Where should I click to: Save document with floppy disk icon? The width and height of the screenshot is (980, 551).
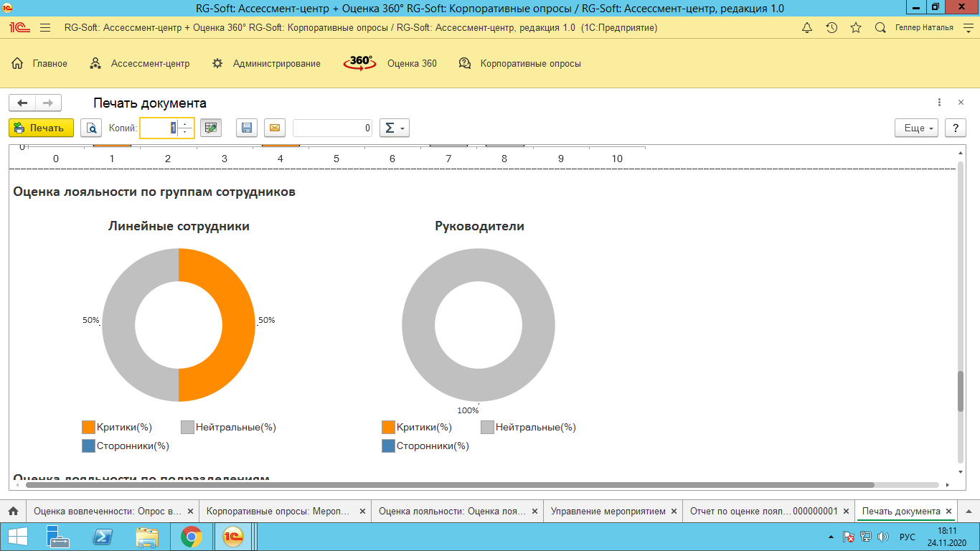pos(247,128)
